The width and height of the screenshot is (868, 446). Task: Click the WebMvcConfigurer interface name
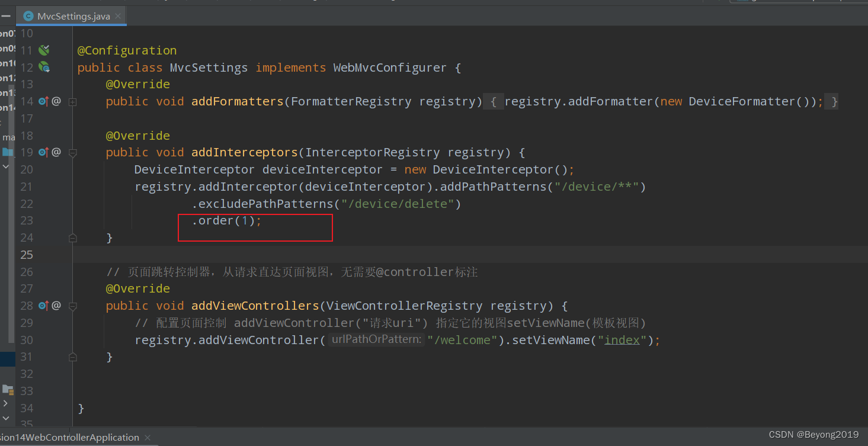pos(390,68)
